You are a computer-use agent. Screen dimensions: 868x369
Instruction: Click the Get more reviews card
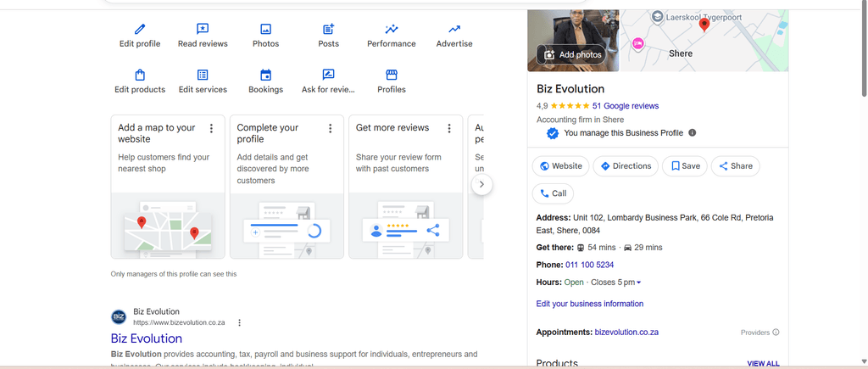406,187
